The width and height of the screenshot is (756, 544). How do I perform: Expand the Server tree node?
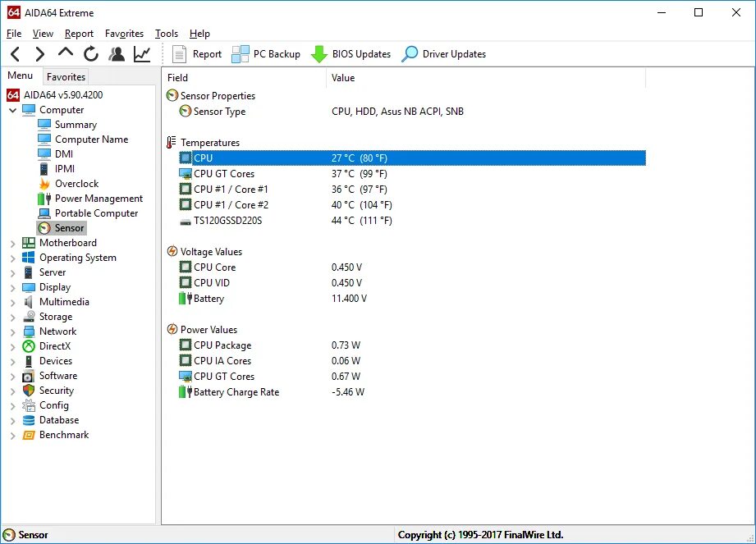point(13,273)
